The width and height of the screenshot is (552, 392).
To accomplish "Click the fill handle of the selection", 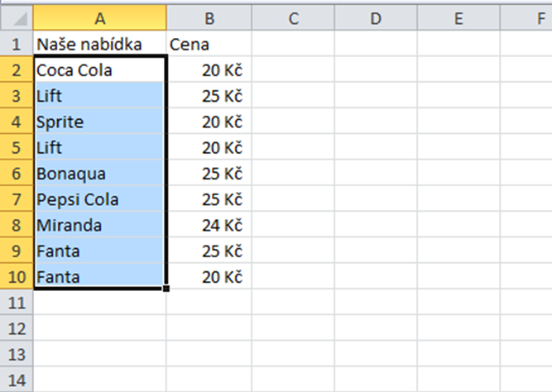I will pos(166,289).
